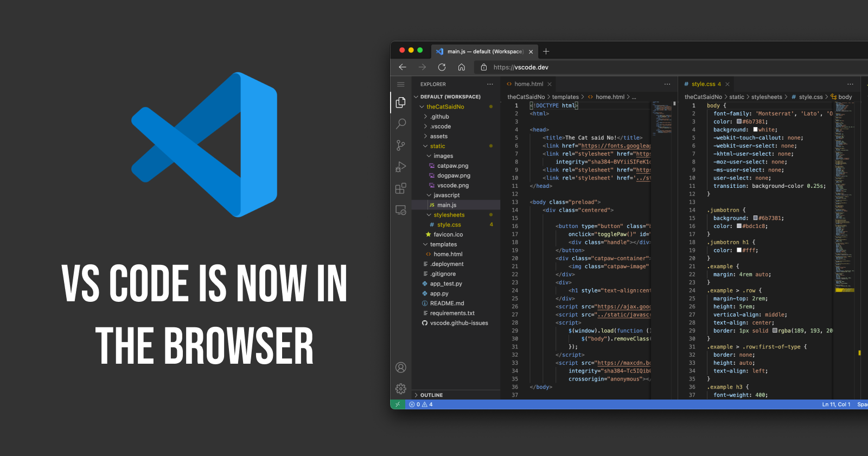This screenshot has width=868, height=456.
Task: Open the Accounts icon in activity bar
Action: click(401, 368)
